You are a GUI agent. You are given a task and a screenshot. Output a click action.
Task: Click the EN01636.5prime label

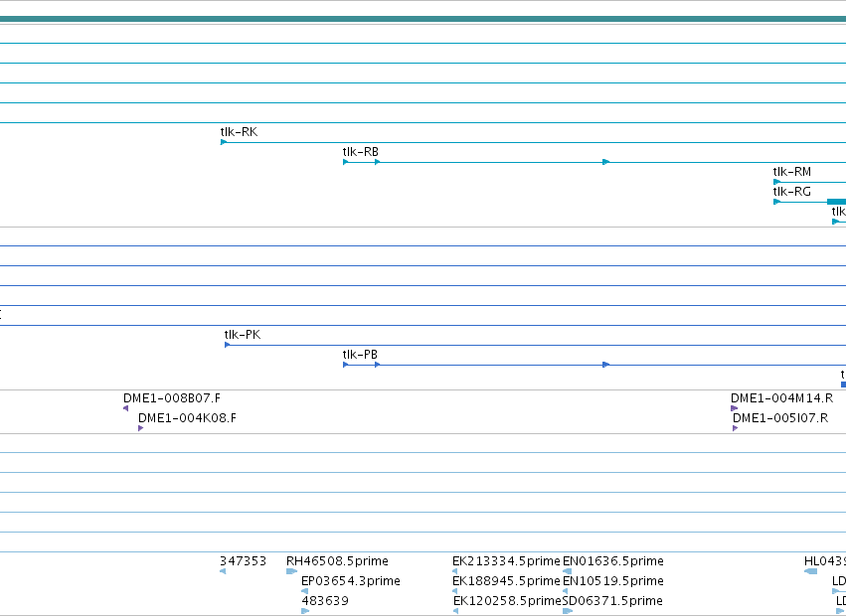(x=613, y=561)
